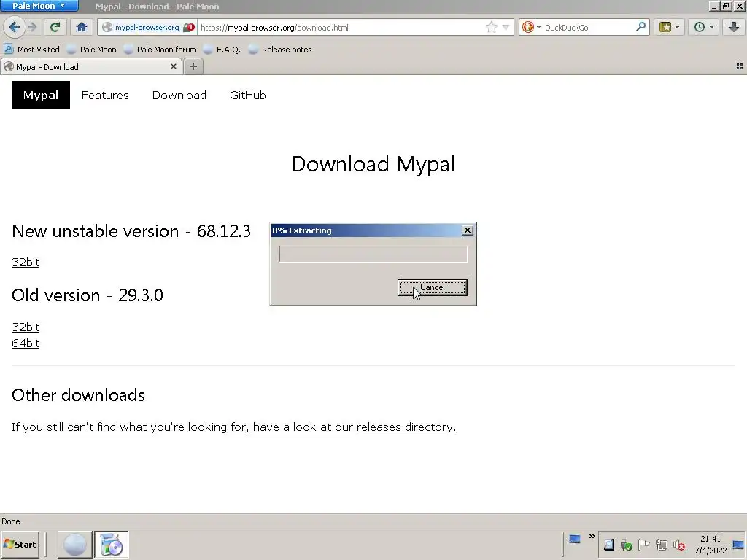The height and width of the screenshot is (560, 747).
Task: Open Most Visited bookmarks folder
Action: [32, 50]
